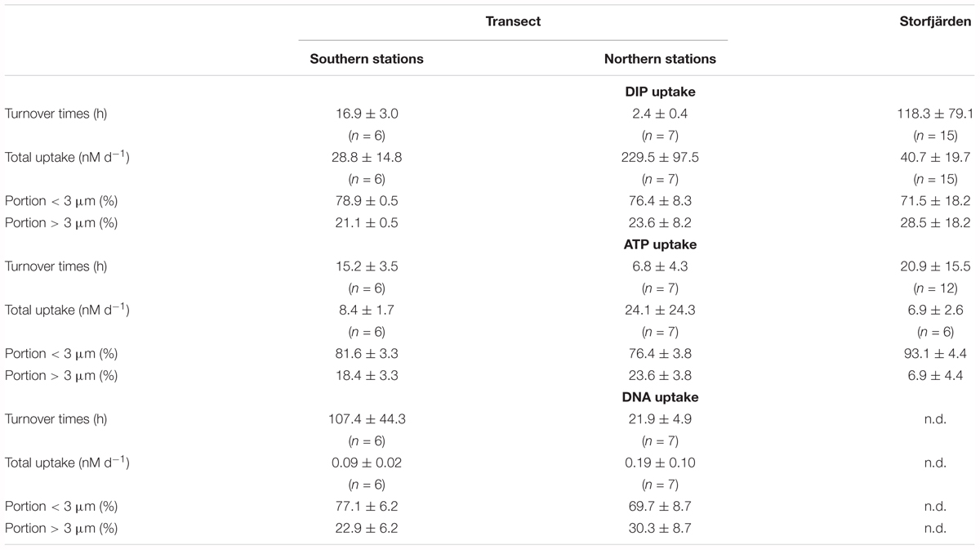Click the Storfjärden column header
The width and height of the screenshot is (980, 550).
pyautogui.click(x=935, y=21)
